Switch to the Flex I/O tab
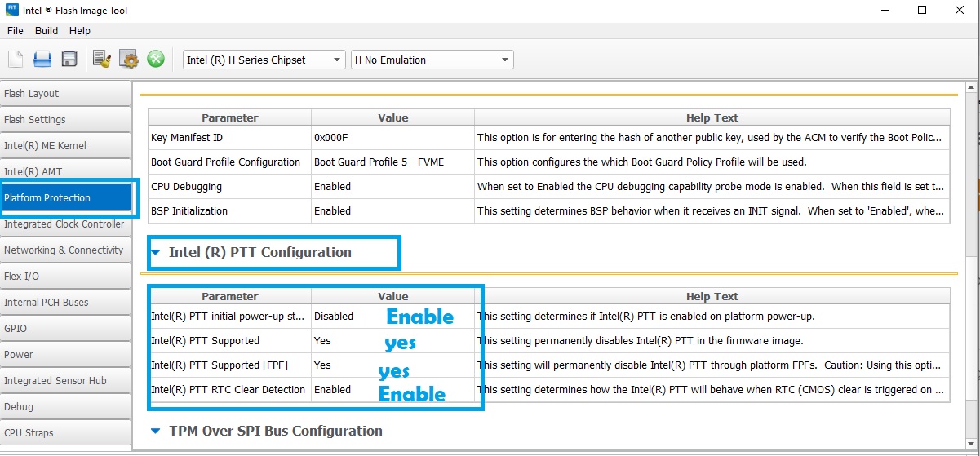980x456 pixels. tap(65, 276)
